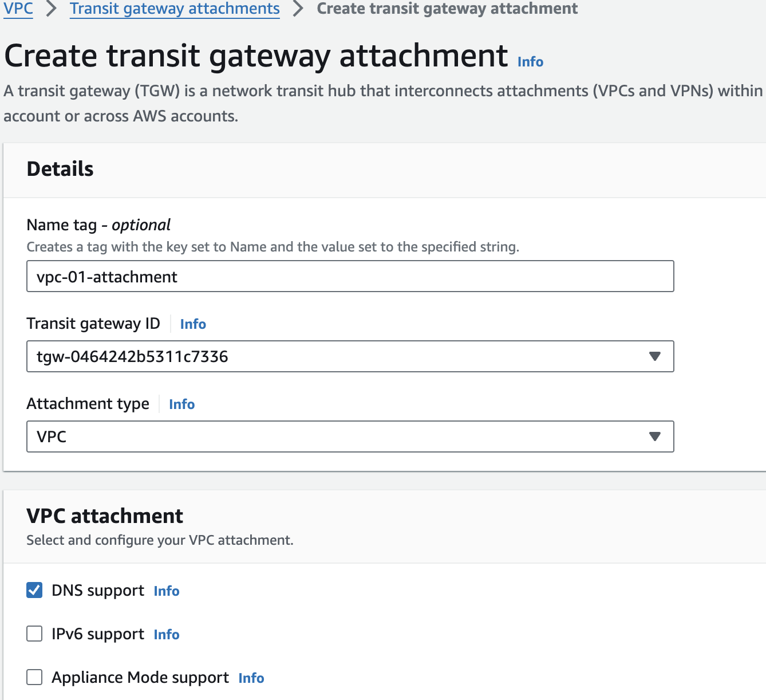This screenshot has height=700, width=766.
Task: Enable Appliance Mode support checkbox
Action: tap(34, 677)
